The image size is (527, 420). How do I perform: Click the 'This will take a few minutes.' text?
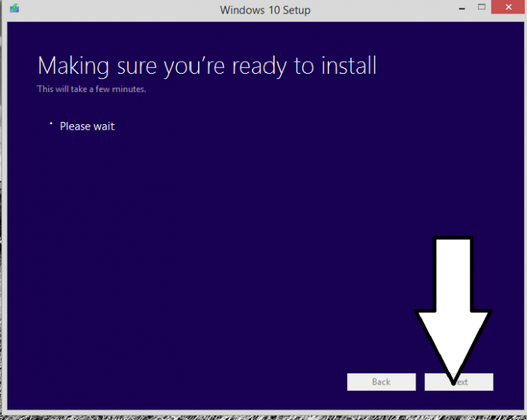point(91,89)
